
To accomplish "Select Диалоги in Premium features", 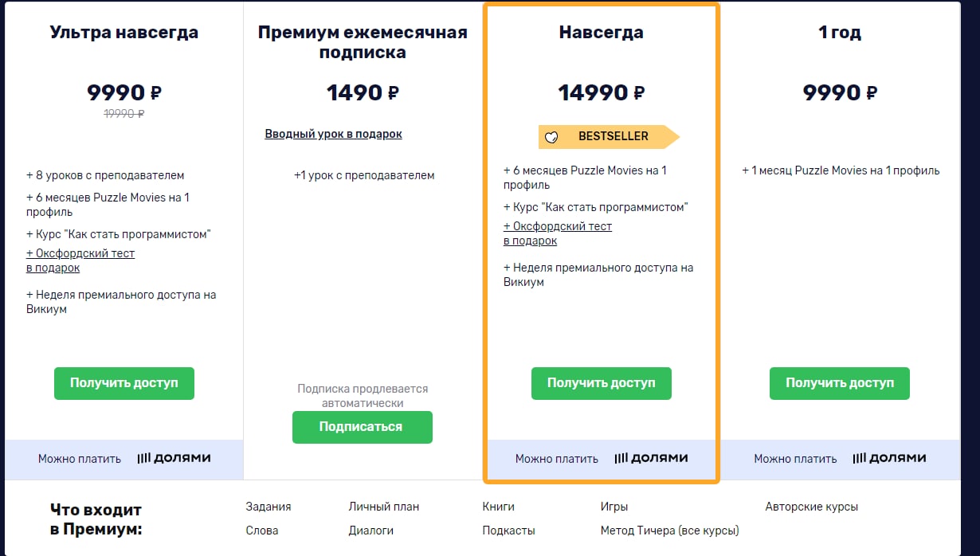I will (x=371, y=531).
